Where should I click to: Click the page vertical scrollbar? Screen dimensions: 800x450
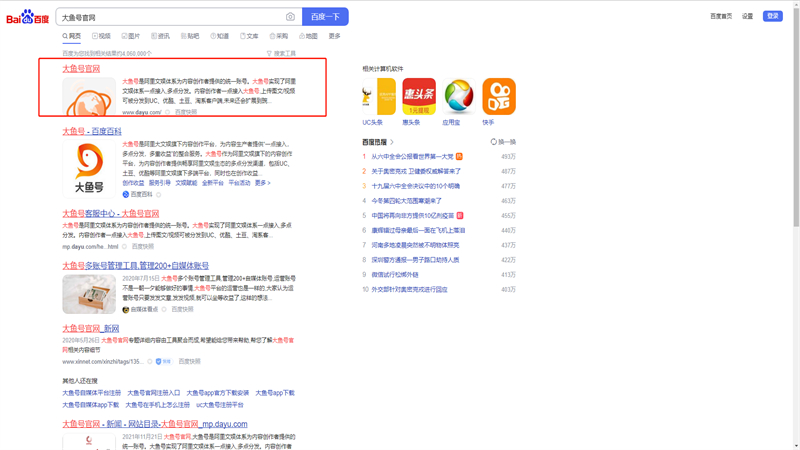[x=796, y=200]
